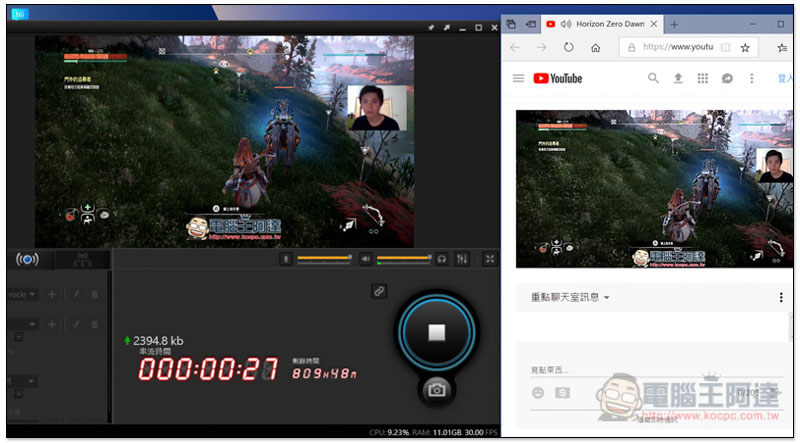This screenshot has height=443, width=800.
Task: Open the 'rock' dropdown in left panel
Action: click(21, 294)
